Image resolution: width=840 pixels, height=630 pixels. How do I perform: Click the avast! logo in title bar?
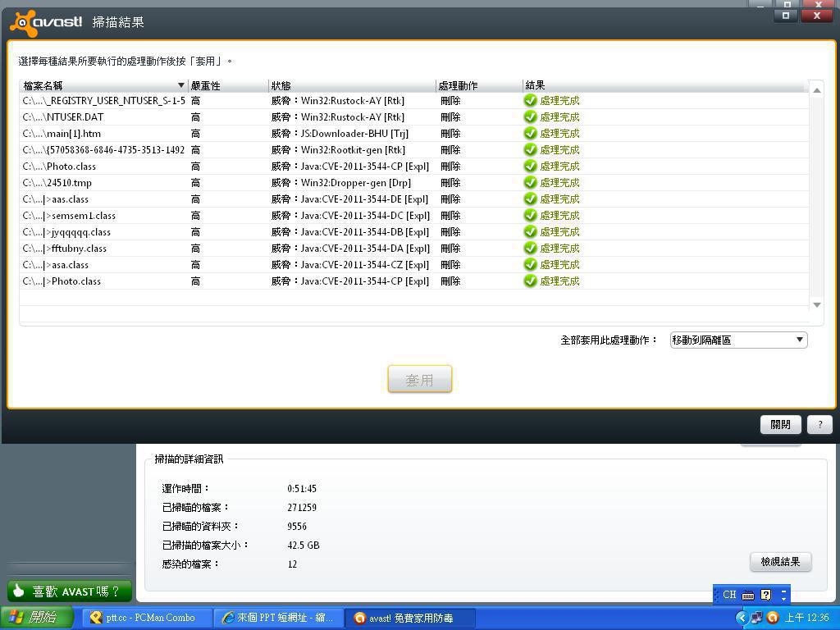(x=46, y=23)
